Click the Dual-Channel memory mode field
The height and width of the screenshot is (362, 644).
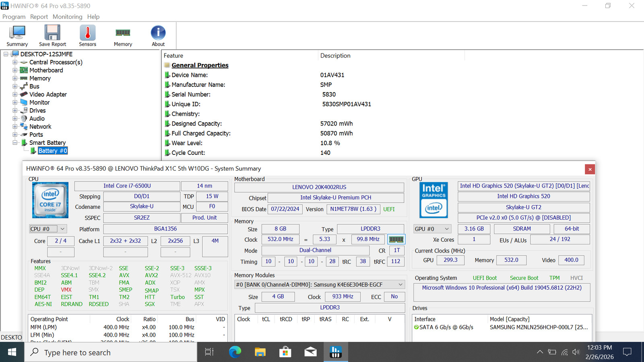click(316, 250)
